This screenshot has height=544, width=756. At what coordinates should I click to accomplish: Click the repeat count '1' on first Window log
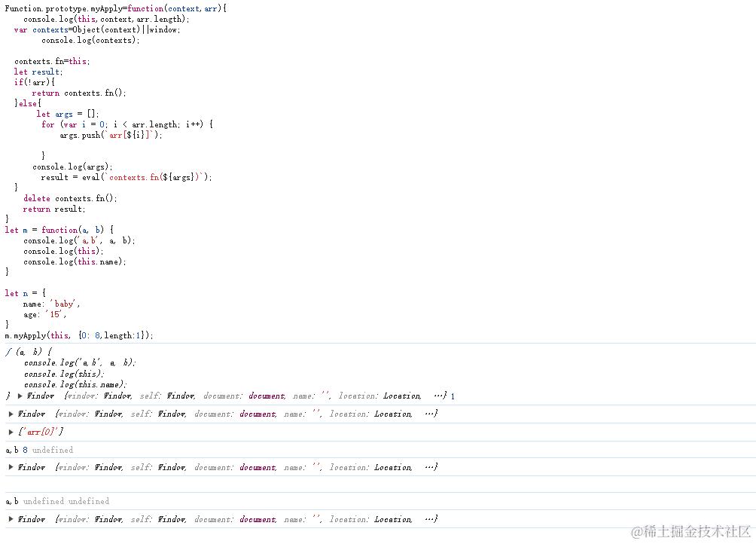point(451,396)
